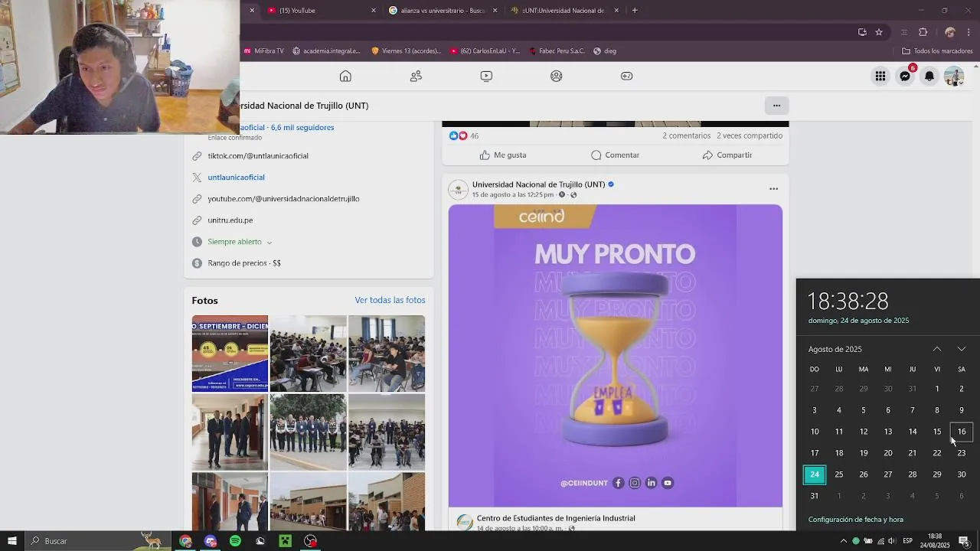This screenshot has width=980, height=551.
Task: Open the 2 comentarios link
Action: (687, 135)
